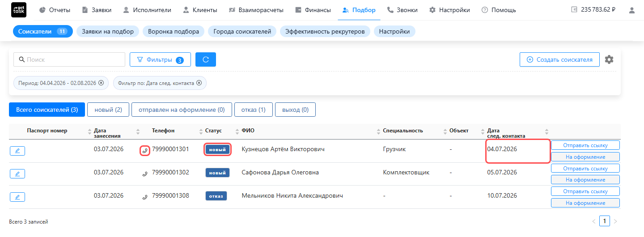The height and width of the screenshot is (237, 644).
Task: Open the Финансы menu
Action: click(313, 10)
